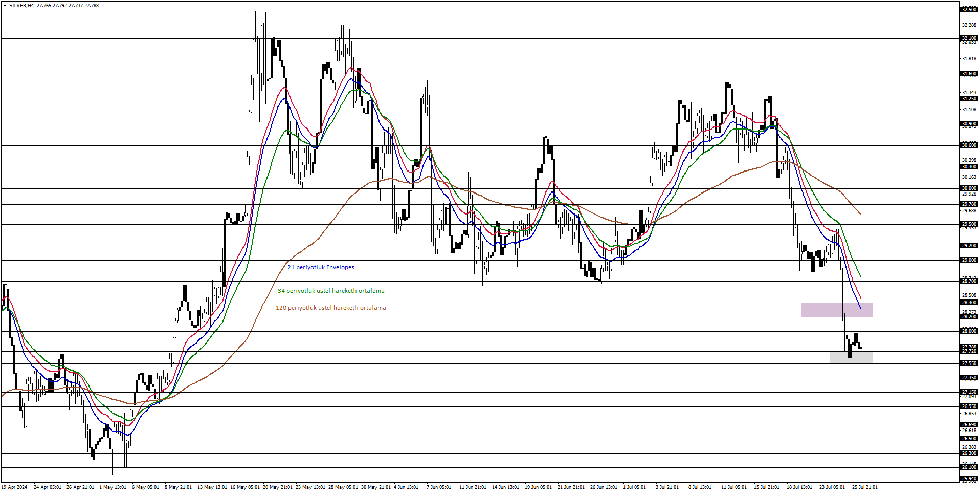Click the 32.288 price scale value
The image size is (980, 493).
click(969, 25)
